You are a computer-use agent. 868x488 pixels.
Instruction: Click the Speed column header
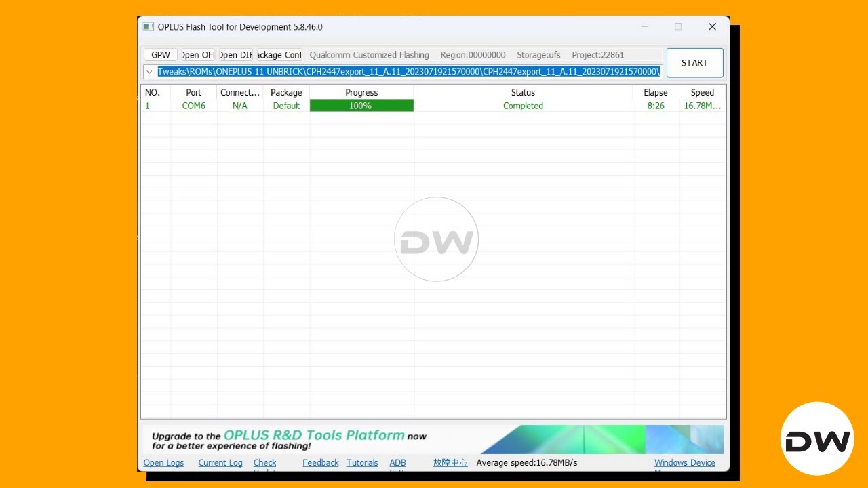(703, 92)
